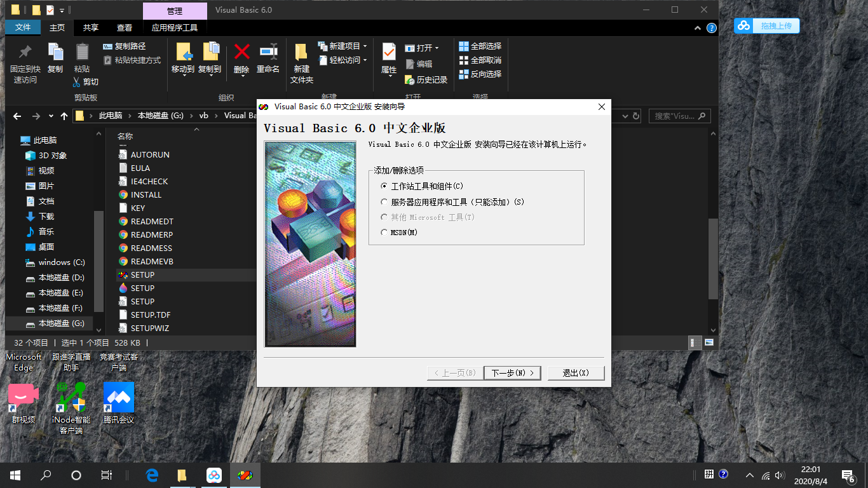Switch to the 主页 ribbon tab
The height and width of the screenshot is (488, 868).
[x=57, y=27]
